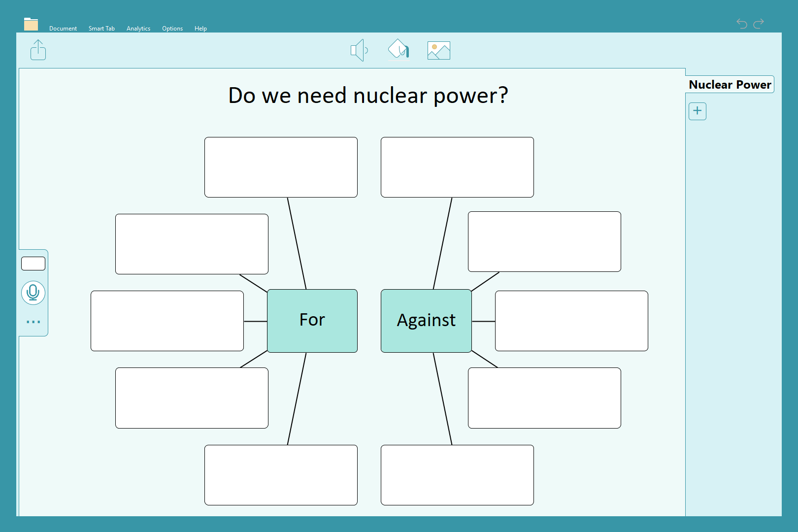Click the share/export icon
The width and height of the screenshot is (798, 532).
38,50
